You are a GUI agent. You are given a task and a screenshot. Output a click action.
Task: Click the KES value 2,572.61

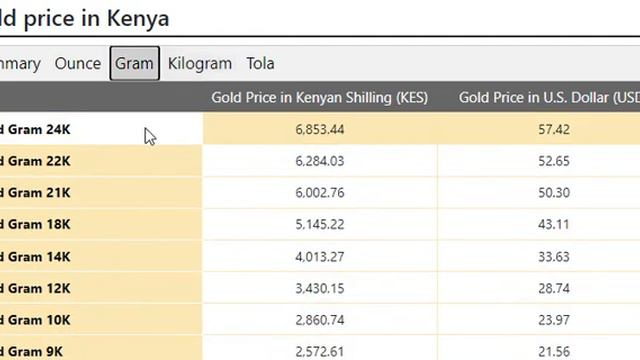tap(320, 351)
